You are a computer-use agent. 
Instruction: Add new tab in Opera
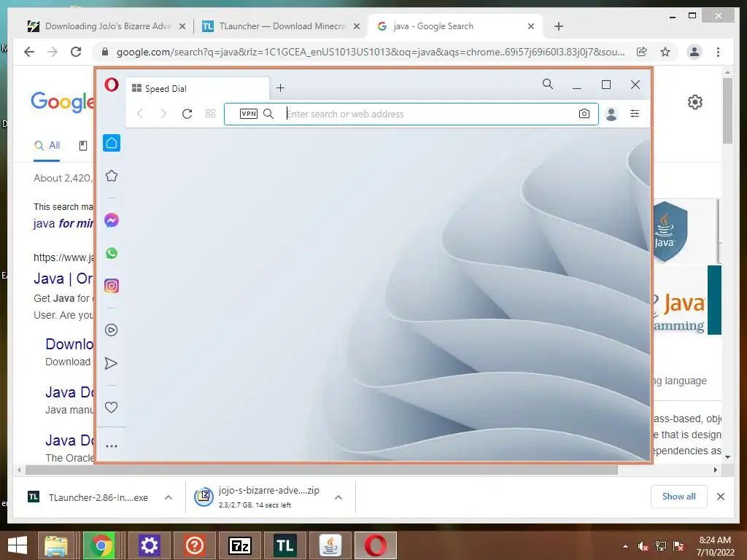[x=281, y=88]
